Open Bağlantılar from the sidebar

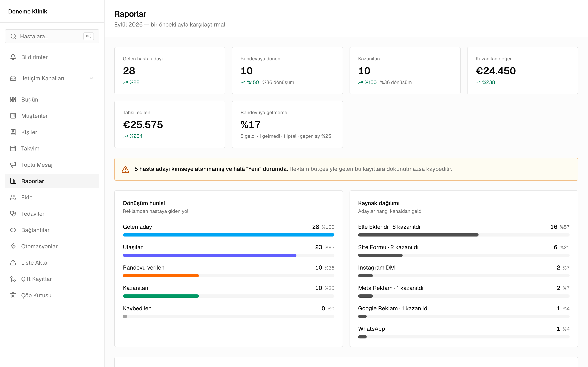pos(52,230)
